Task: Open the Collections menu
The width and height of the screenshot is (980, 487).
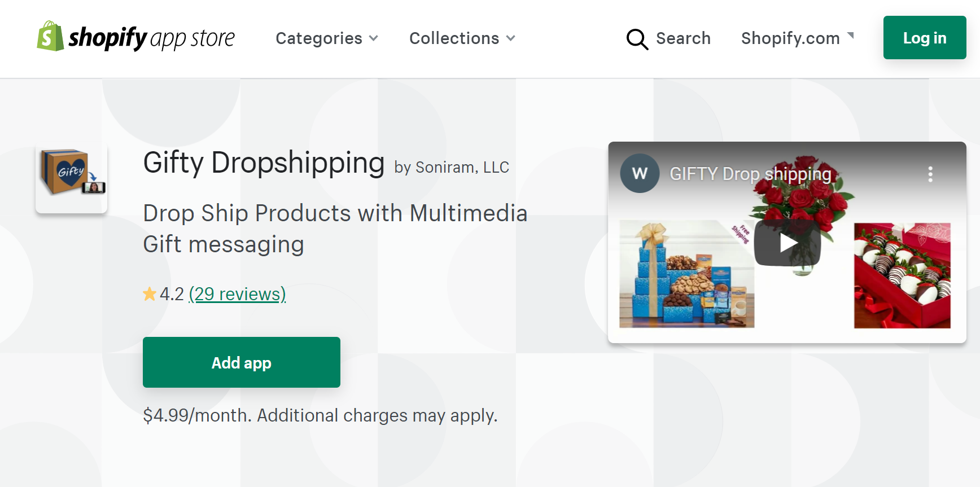Action: coord(454,38)
